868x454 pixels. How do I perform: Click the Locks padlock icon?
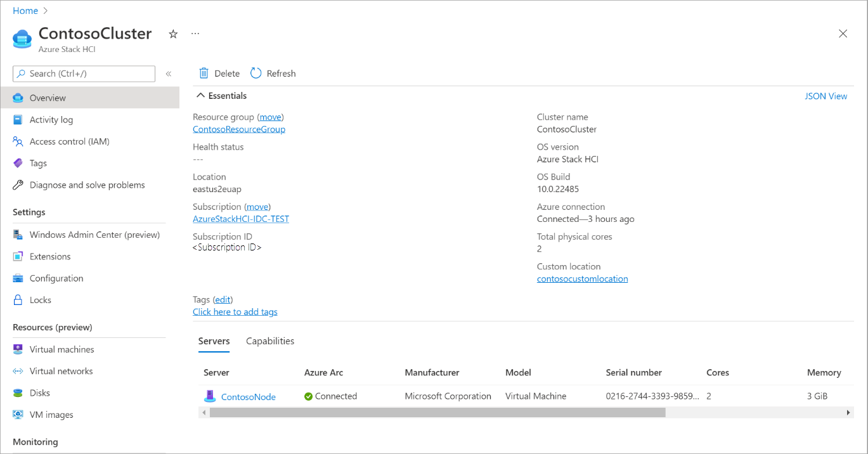pos(18,300)
